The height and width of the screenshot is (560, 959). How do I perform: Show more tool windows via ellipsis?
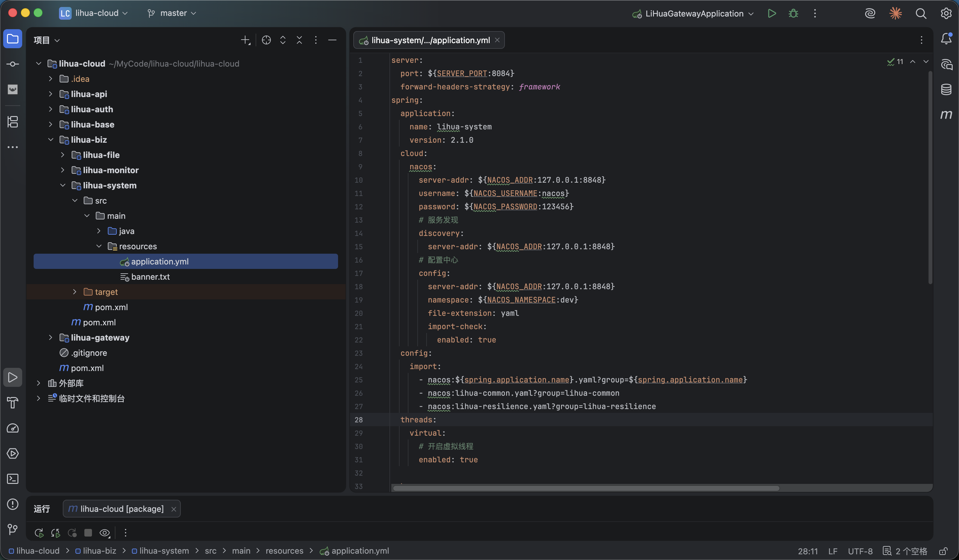(x=13, y=147)
